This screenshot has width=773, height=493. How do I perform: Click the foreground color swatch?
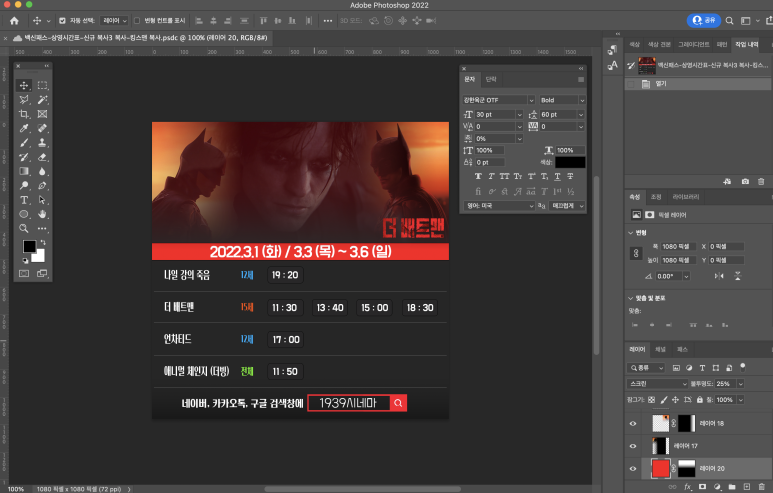(x=29, y=246)
